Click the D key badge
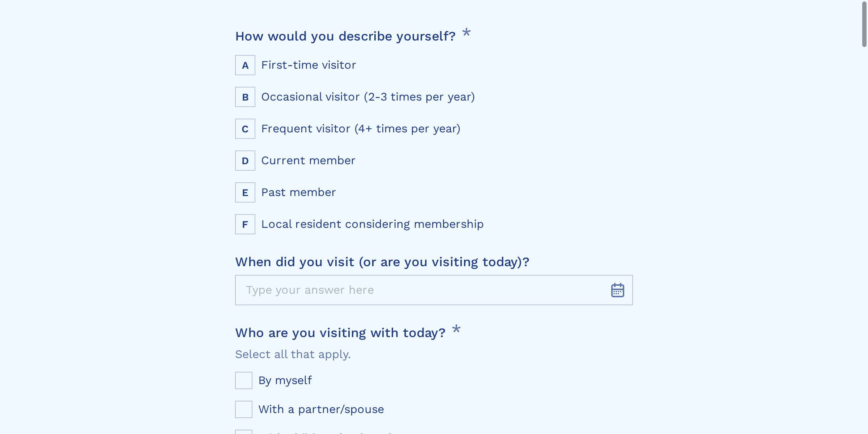 pyautogui.click(x=245, y=160)
